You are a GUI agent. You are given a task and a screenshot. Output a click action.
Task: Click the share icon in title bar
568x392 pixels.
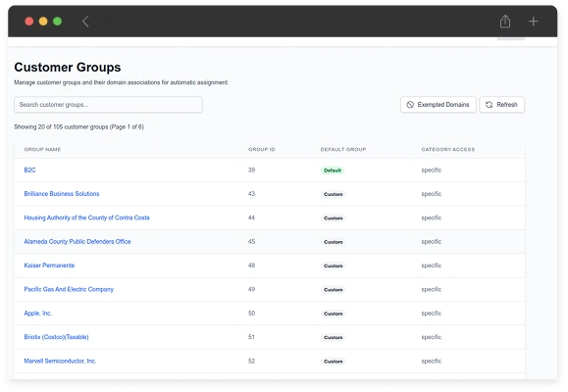coord(505,22)
